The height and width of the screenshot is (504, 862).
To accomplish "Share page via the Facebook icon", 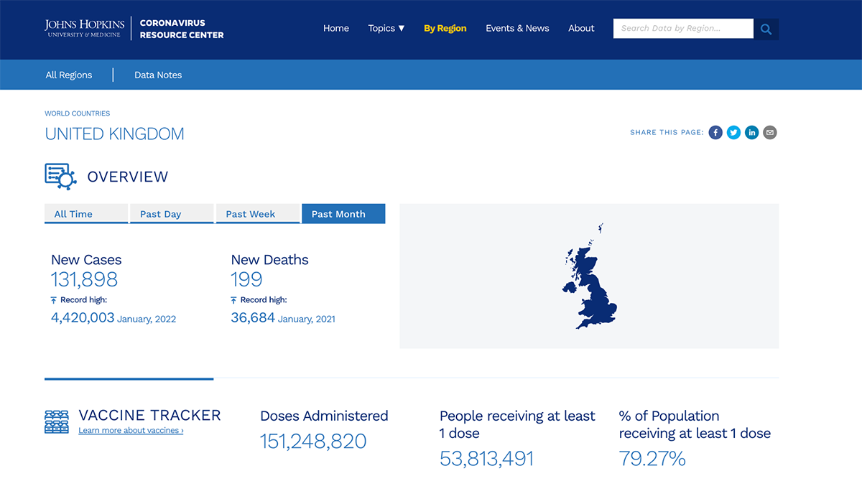I will (x=715, y=132).
